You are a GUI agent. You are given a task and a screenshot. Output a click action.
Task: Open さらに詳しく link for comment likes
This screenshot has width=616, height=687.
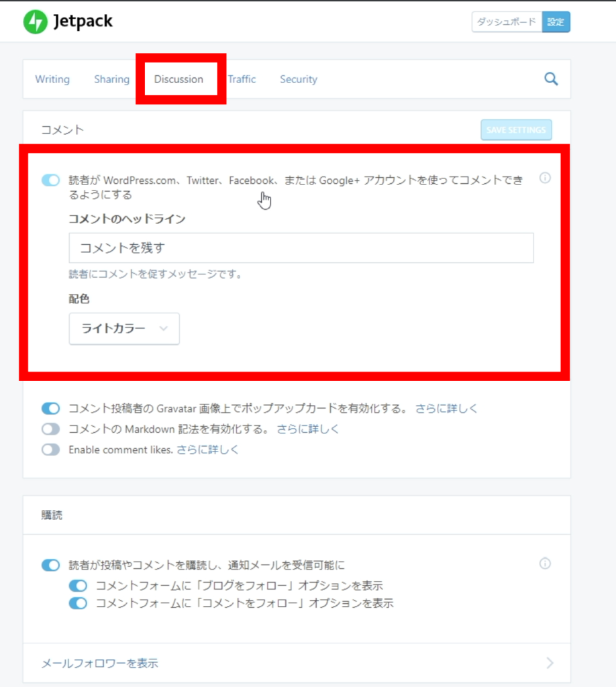point(207,450)
